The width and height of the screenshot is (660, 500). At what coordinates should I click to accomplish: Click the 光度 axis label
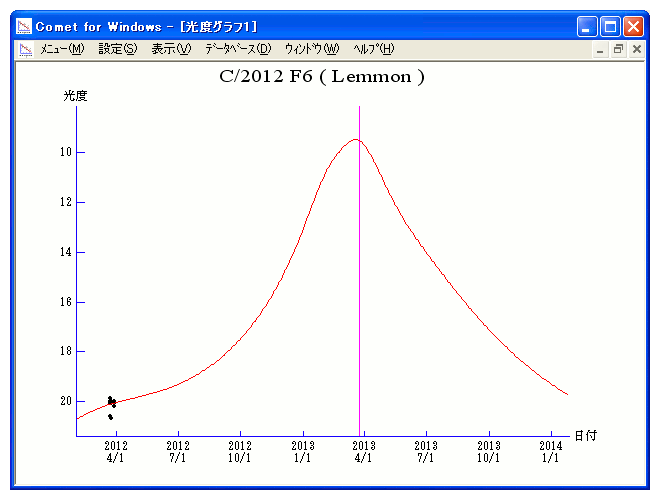[75, 96]
